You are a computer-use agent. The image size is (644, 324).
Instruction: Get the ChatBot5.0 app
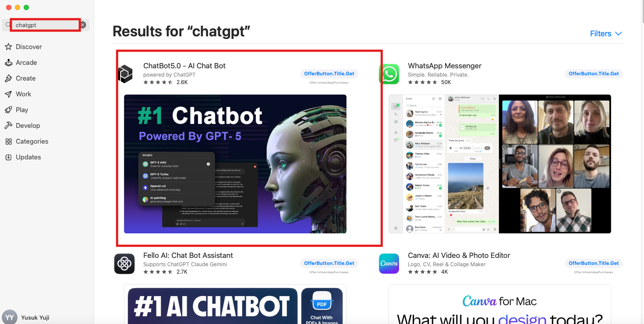click(x=329, y=74)
